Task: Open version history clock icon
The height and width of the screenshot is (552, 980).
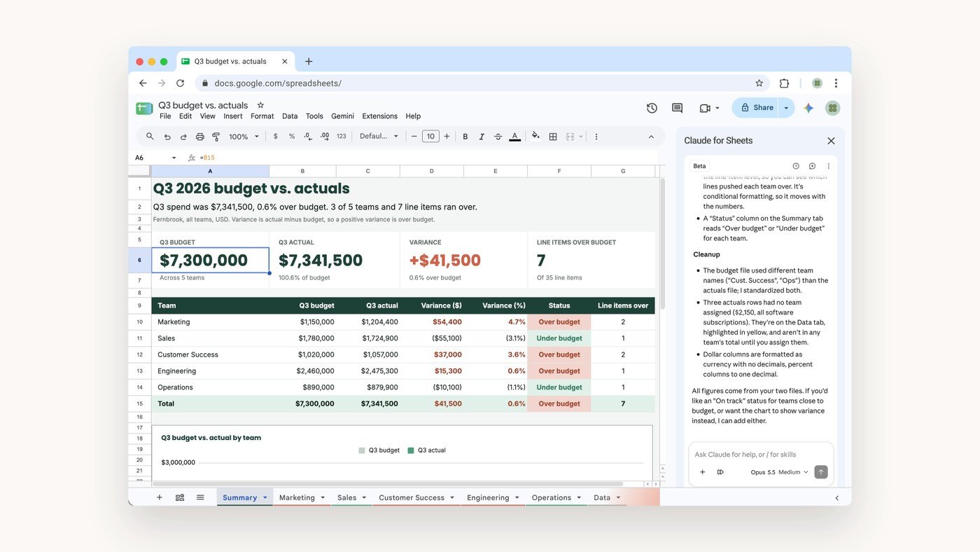Action: [652, 108]
